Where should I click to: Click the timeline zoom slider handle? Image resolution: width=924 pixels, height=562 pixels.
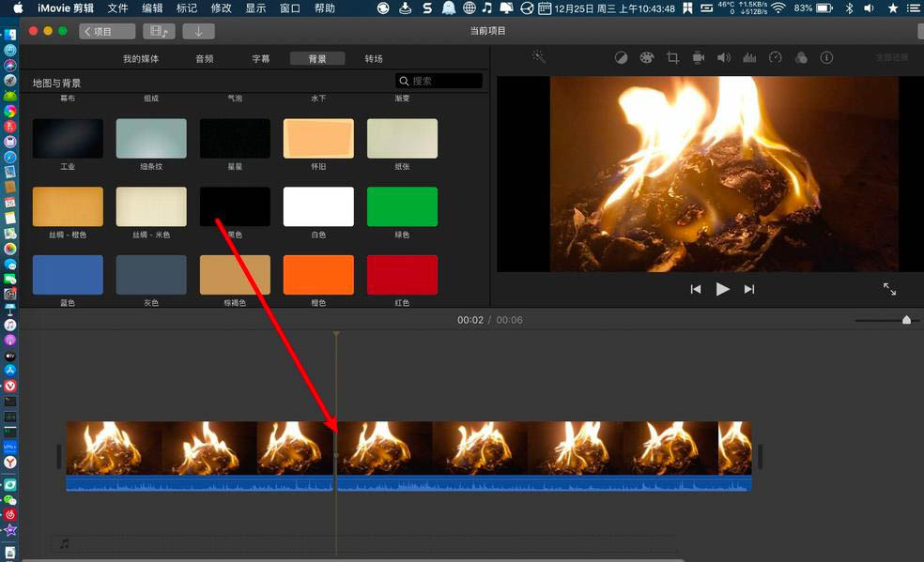coord(906,320)
